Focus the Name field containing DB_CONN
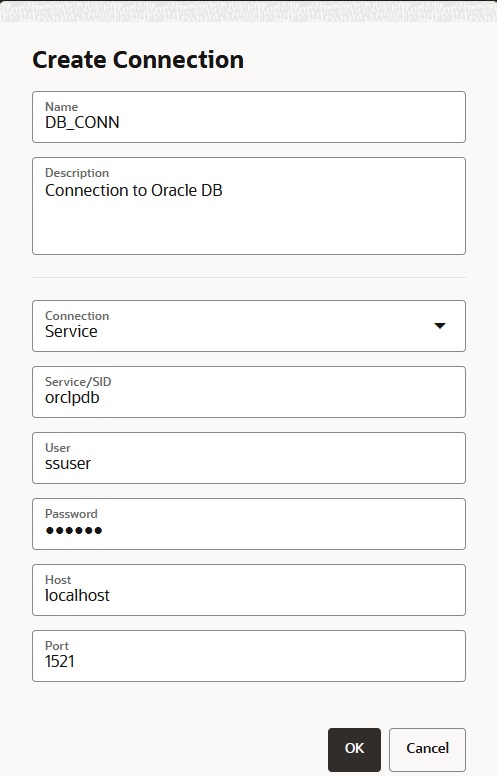 pyautogui.click(x=248, y=117)
